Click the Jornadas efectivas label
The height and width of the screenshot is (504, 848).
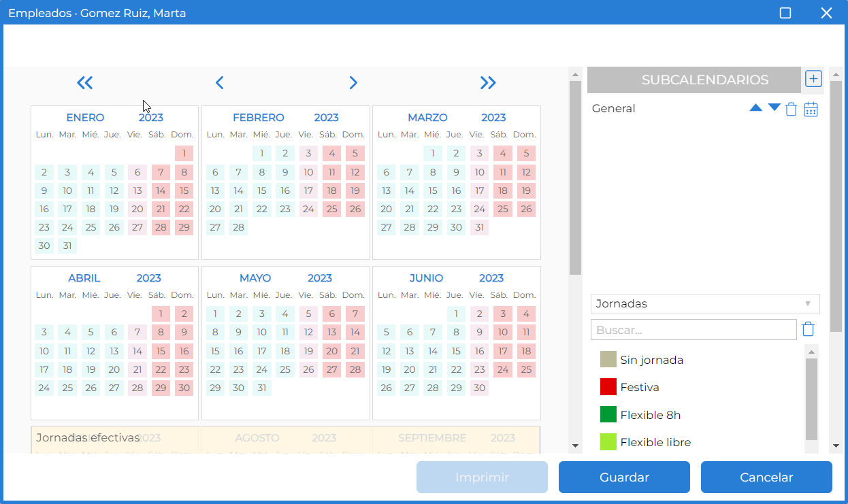(x=88, y=437)
